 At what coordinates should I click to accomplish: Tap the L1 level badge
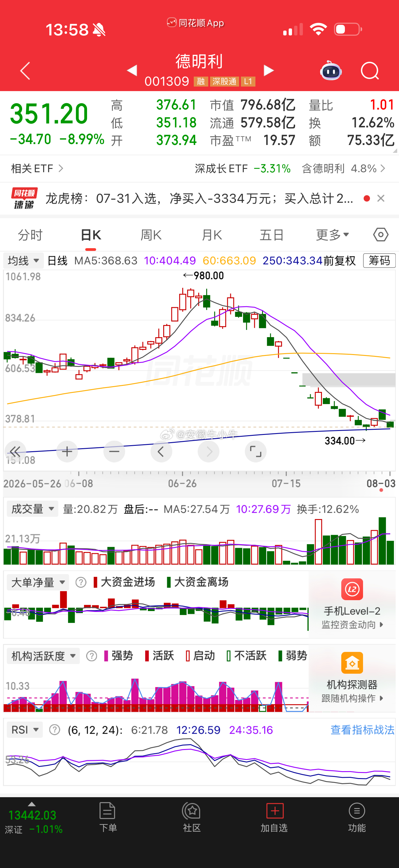[x=248, y=81]
